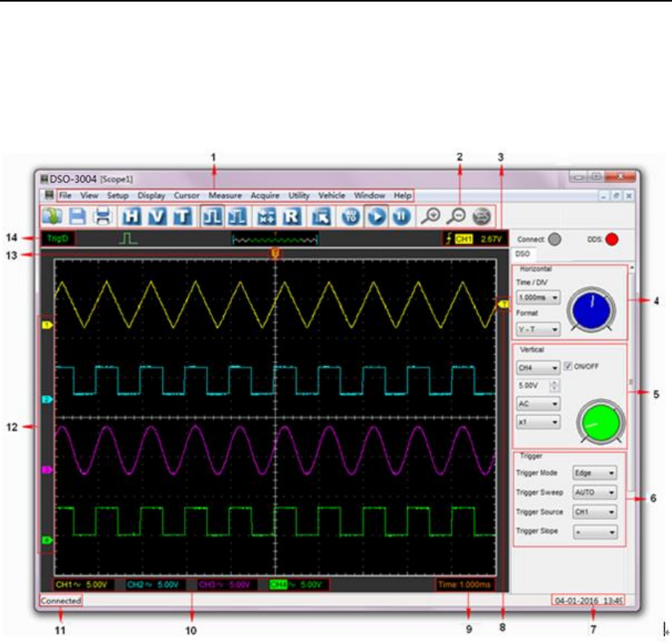Click the waveform memory overview bar
Viewport: 672px width, 642px height.
click(x=275, y=239)
